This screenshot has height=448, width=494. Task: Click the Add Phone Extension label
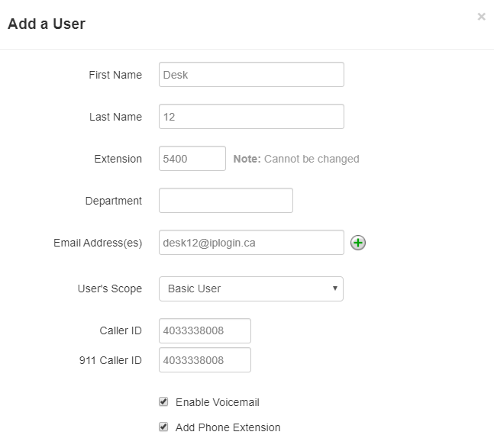coord(228,427)
